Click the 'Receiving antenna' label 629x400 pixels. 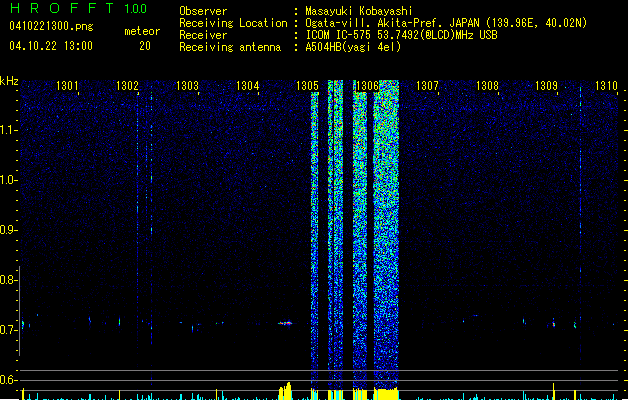point(230,47)
